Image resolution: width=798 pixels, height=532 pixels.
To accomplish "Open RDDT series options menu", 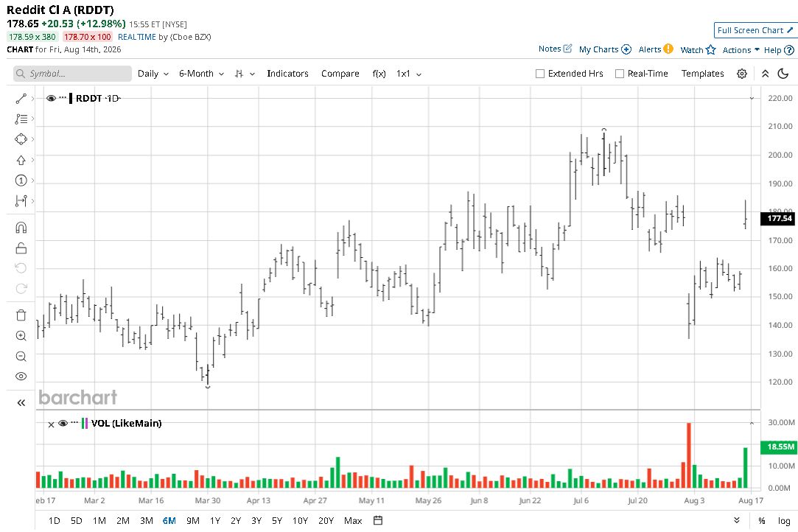I will click(x=63, y=97).
